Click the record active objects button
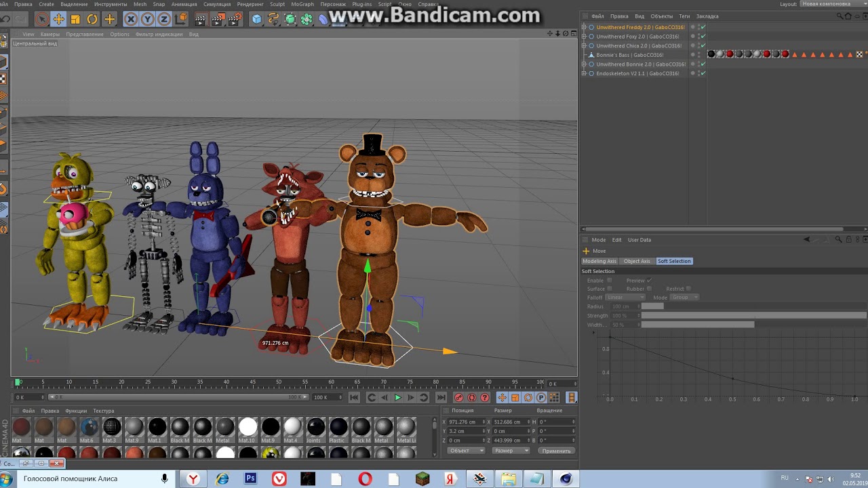Screen dimensions: 868x488 (x=459, y=398)
